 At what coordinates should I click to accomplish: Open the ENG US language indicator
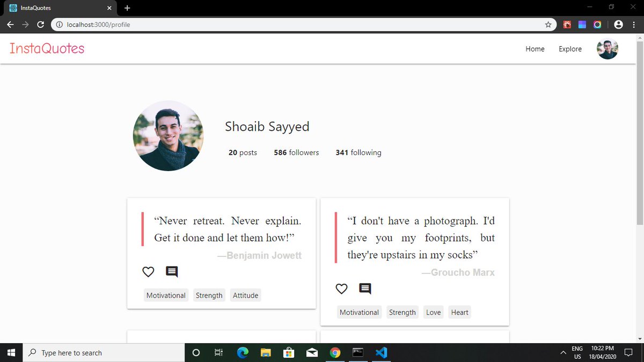coord(577,353)
